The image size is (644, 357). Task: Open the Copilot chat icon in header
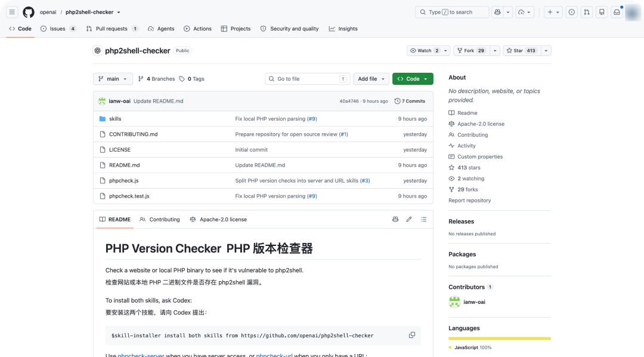(497, 13)
